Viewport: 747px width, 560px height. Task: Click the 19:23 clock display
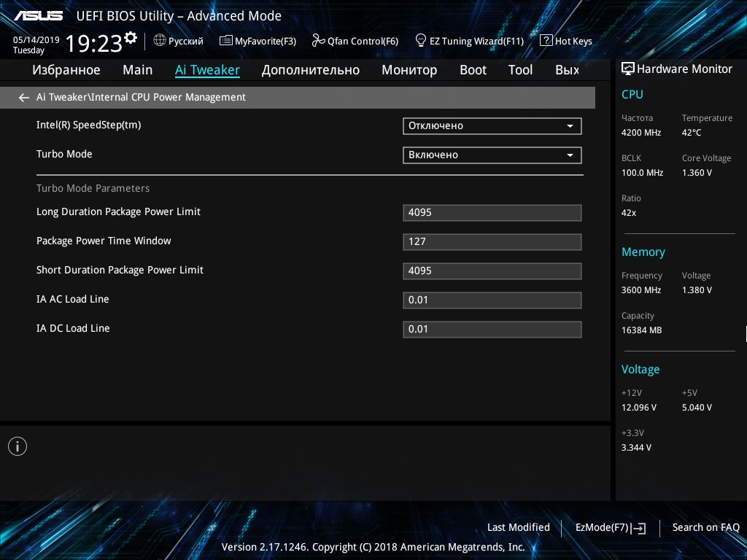click(x=93, y=43)
